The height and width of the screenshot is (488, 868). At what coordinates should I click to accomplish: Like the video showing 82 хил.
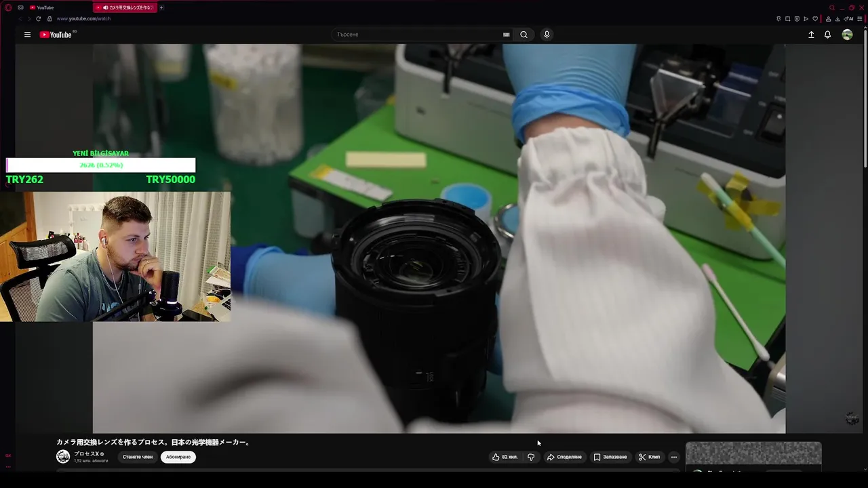point(505,457)
